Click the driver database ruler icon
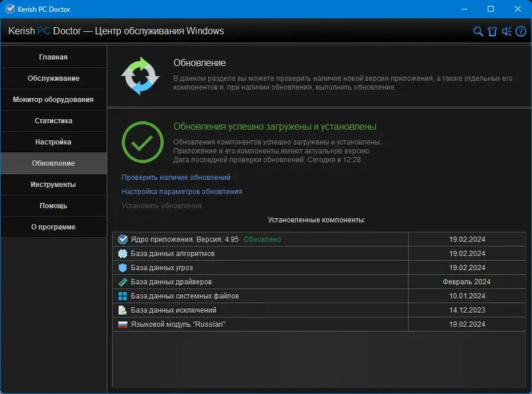Screen dimensions: 532x394 click(122, 282)
